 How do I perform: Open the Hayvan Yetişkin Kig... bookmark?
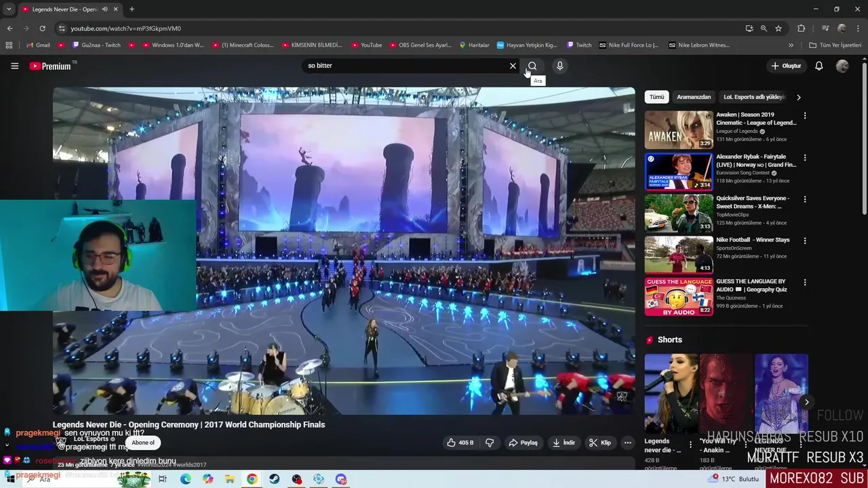pos(527,45)
